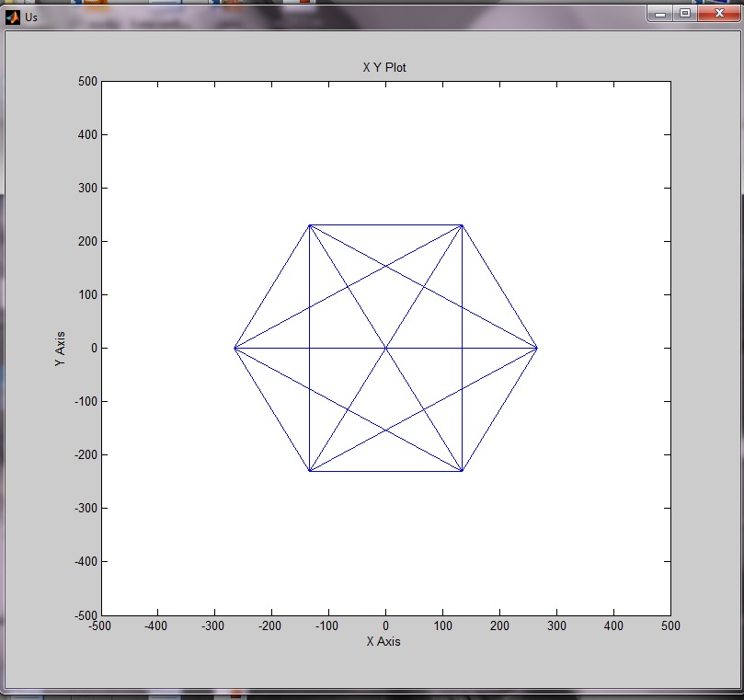Select the 'X Y Plot' title text
Viewport: 744px width, 700px height.
385,67
